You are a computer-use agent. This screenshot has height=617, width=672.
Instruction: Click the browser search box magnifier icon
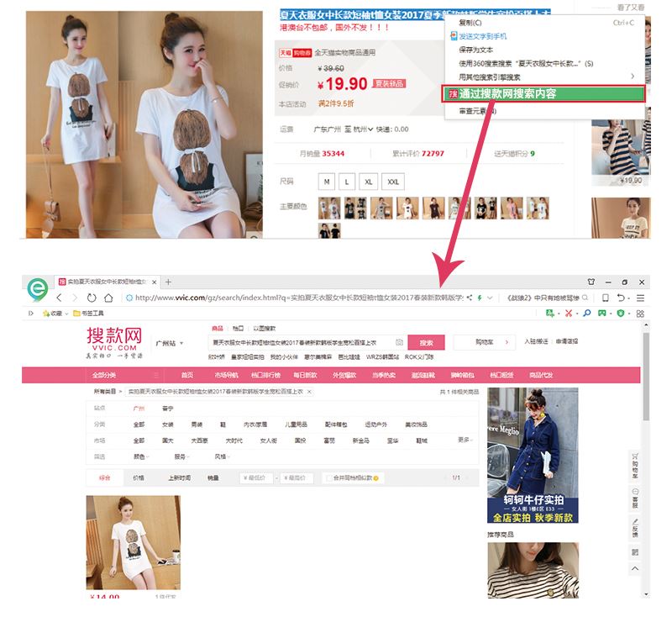585,298
